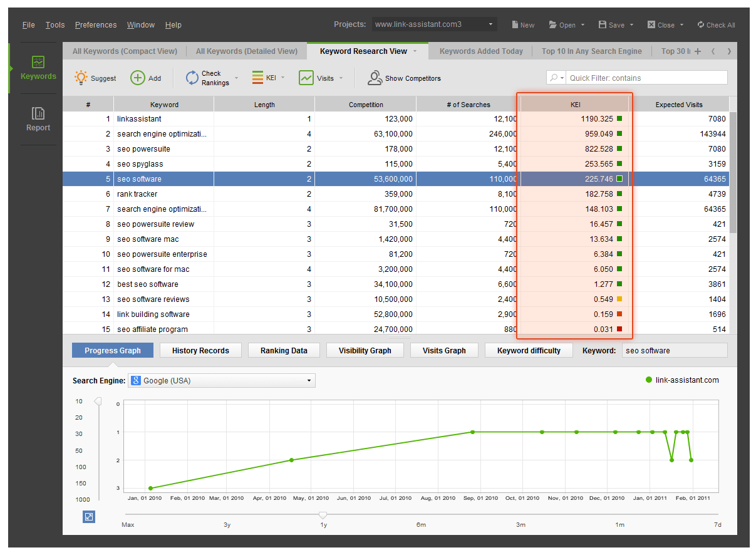Screen dimensions: 756x555
Task: Switch to Keywords Added Today tab
Action: 481,51
